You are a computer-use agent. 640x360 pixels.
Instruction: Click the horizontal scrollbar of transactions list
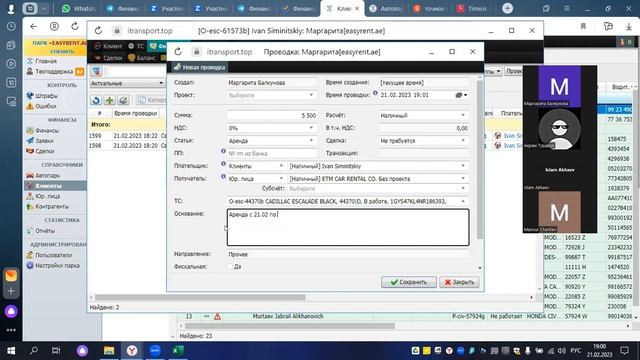click(x=200, y=298)
